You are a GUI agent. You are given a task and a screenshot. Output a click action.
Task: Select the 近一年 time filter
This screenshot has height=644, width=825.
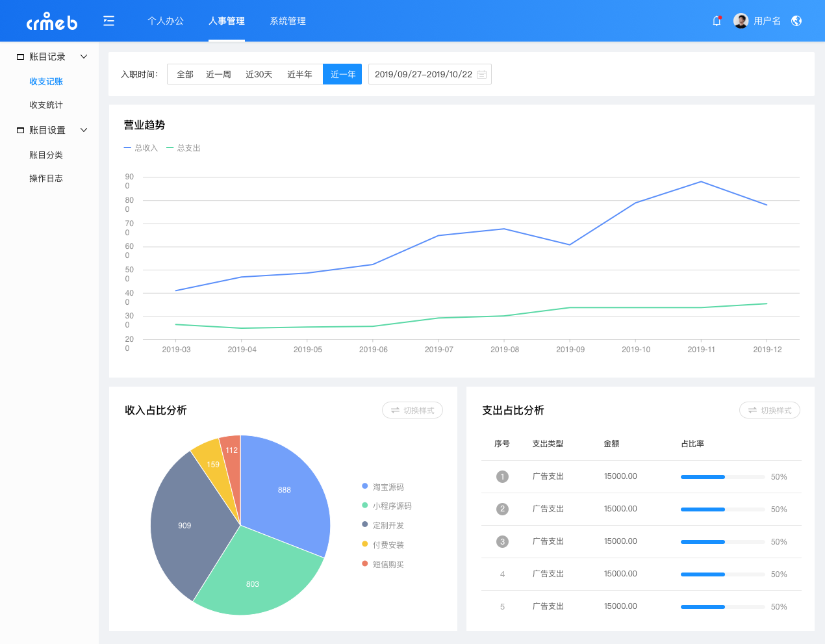[342, 75]
